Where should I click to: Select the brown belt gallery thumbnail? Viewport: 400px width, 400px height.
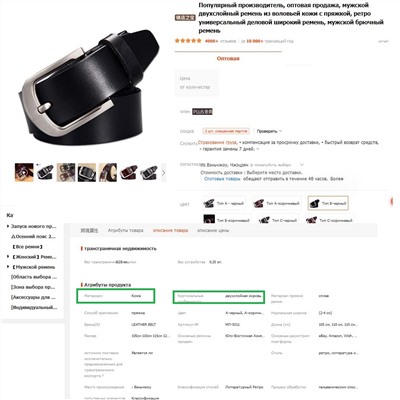point(128,172)
